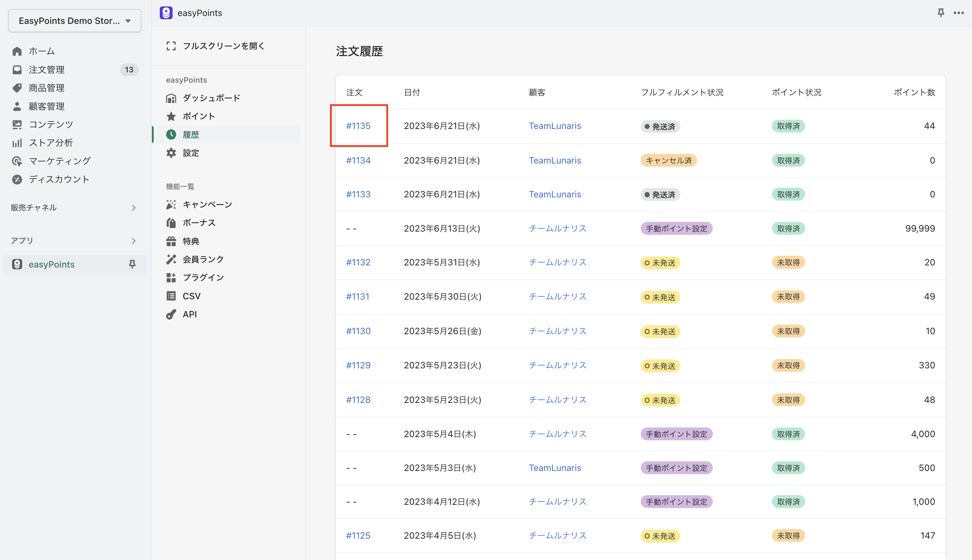Open the EasyPoints Demo Store dropdown
Image resolution: width=972 pixels, height=560 pixels.
click(x=75, y=21)
